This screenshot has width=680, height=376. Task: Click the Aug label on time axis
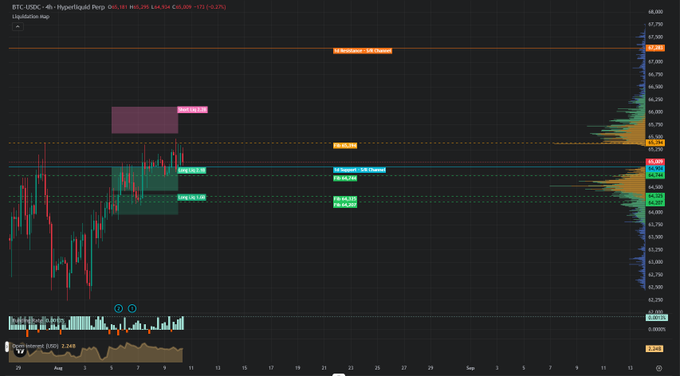pyautogui.click(x=58, y=368)
